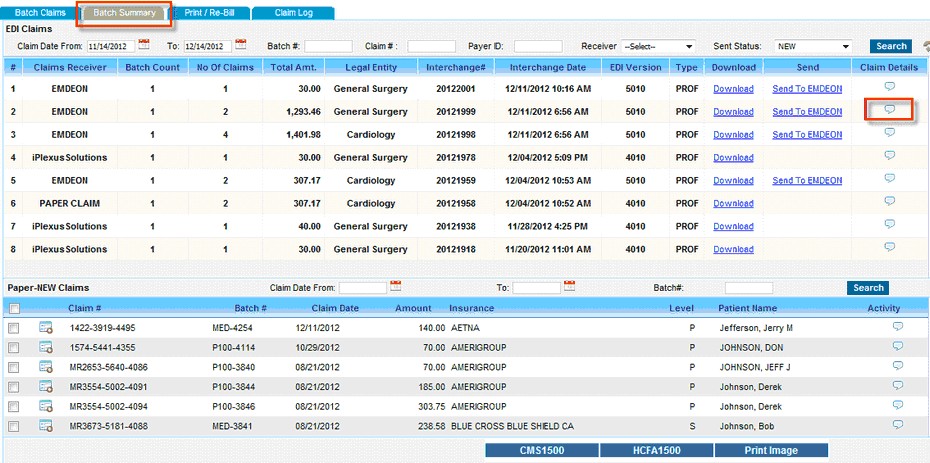Click the Payer ID input field
Screen dimensions: 930x463
coord(538,46)
